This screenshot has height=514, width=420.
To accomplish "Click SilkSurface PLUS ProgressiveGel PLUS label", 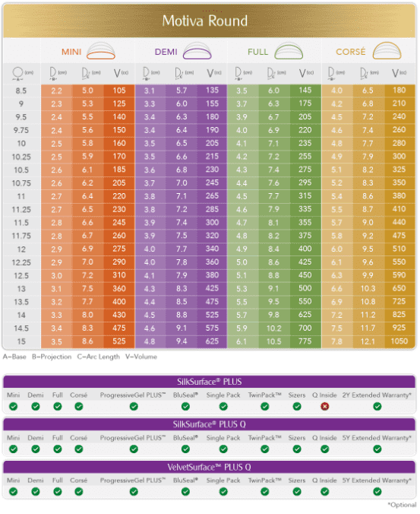I will click(133, 395).
